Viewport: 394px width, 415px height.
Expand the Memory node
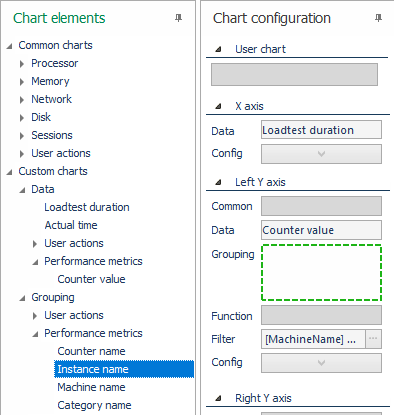coord(22,82)
